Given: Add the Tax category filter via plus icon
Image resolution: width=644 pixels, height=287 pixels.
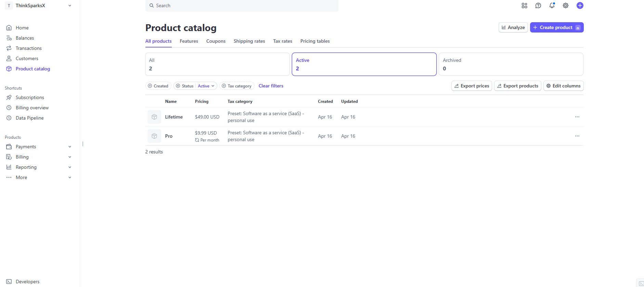Looking at the screenshot, I should [x=224, y=86].
